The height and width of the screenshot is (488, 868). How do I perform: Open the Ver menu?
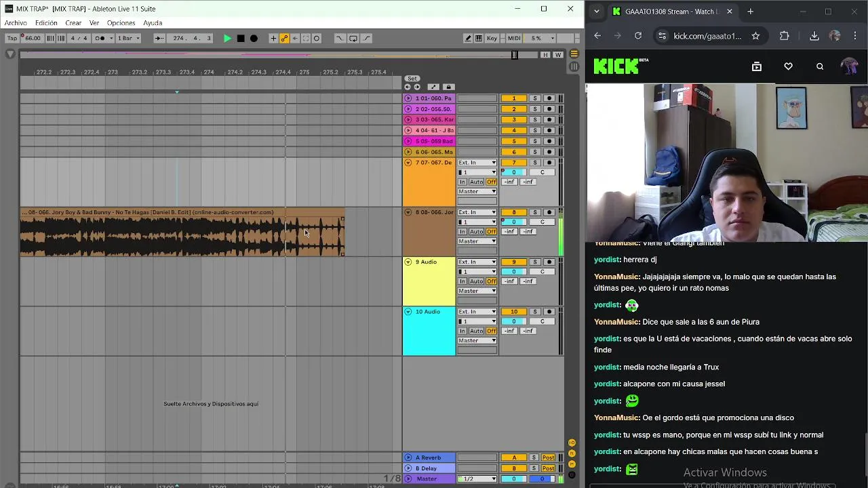[94, 23]
